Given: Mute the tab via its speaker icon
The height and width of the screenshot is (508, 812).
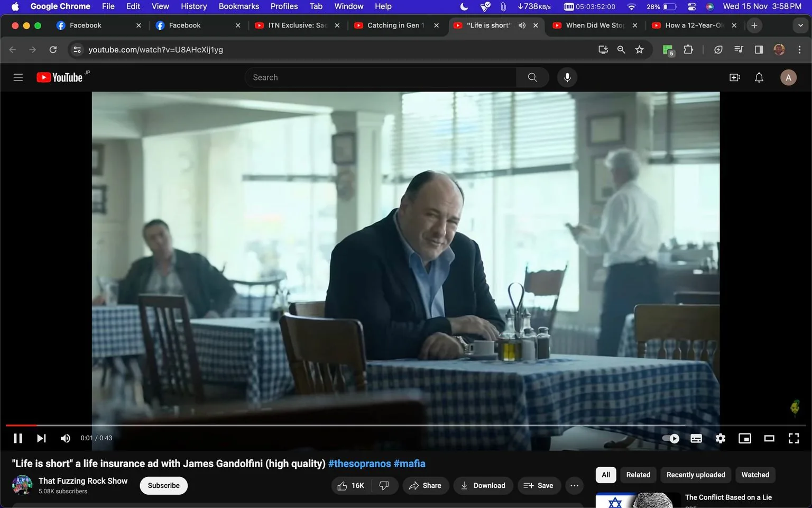Looking at the screenshot, I should pos(522,25).
